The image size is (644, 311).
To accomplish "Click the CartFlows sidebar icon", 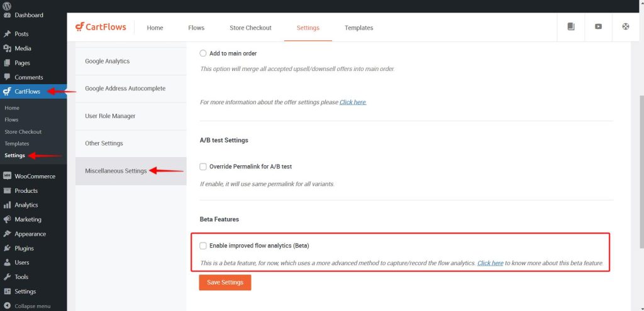I will click(x=7, y=92).
